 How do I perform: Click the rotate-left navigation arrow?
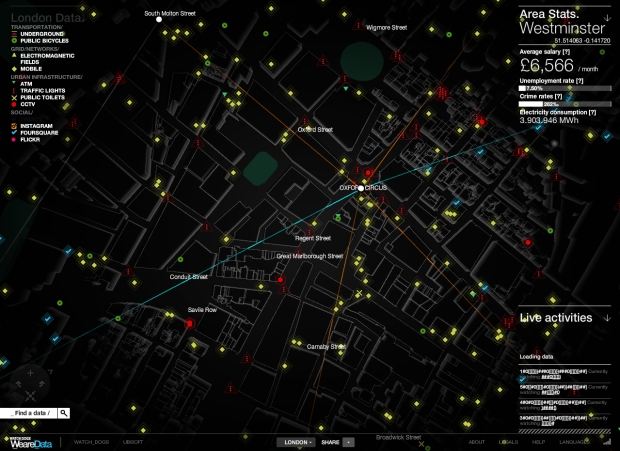click(19, 383)
